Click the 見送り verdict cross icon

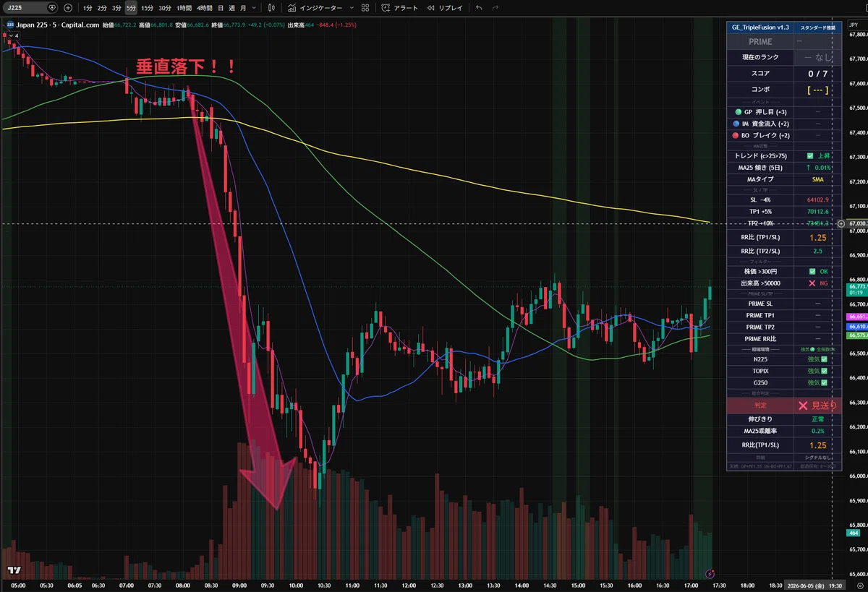tap(802, 406)
